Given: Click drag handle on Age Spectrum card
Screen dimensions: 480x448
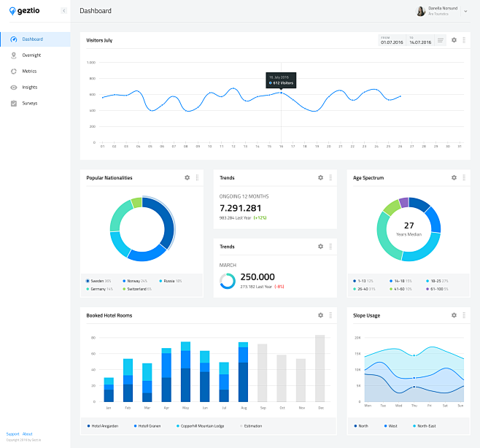Looking at the screenshot, I should click(x=464, y=177).
